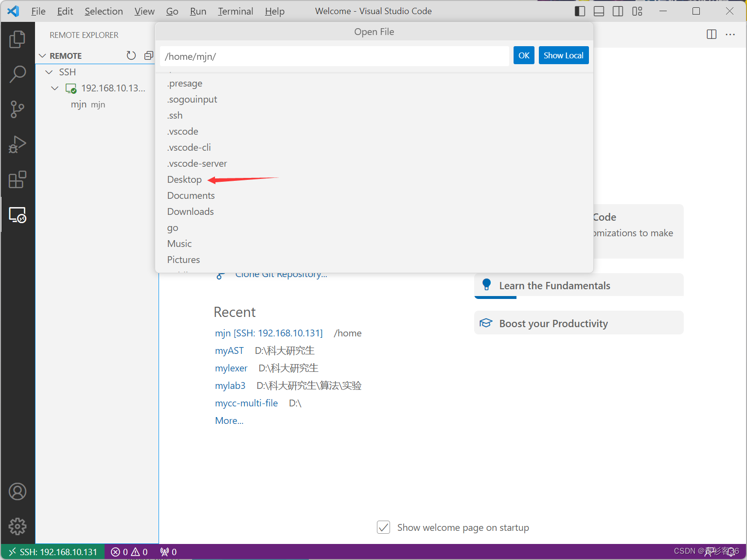Confirm the path with OK button
This screenshot has height=560, width=747.
[x=524, y=55]
